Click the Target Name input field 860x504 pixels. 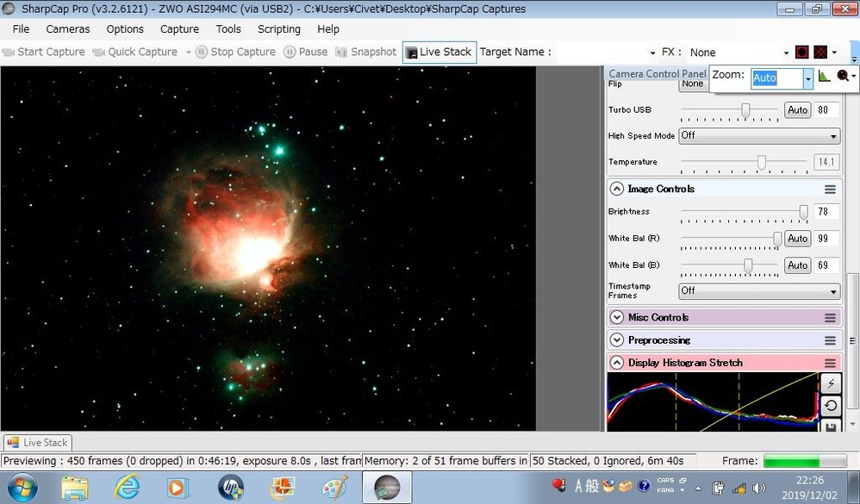coord(601,53)
